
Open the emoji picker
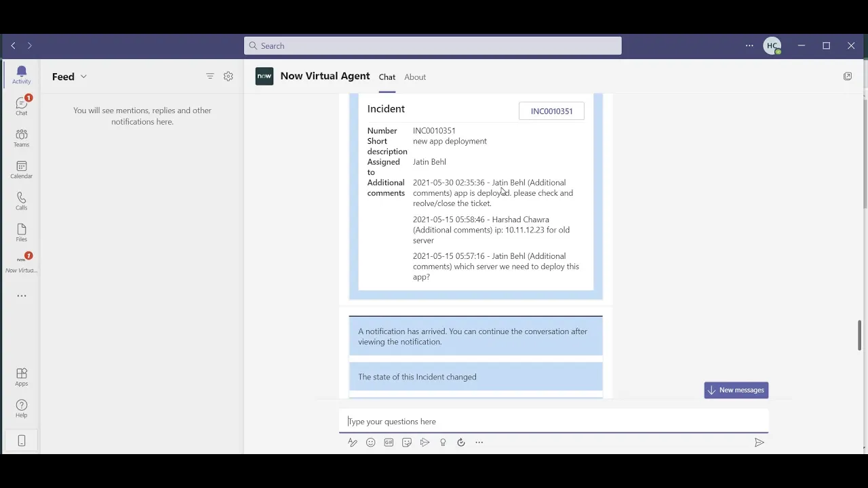371,443
